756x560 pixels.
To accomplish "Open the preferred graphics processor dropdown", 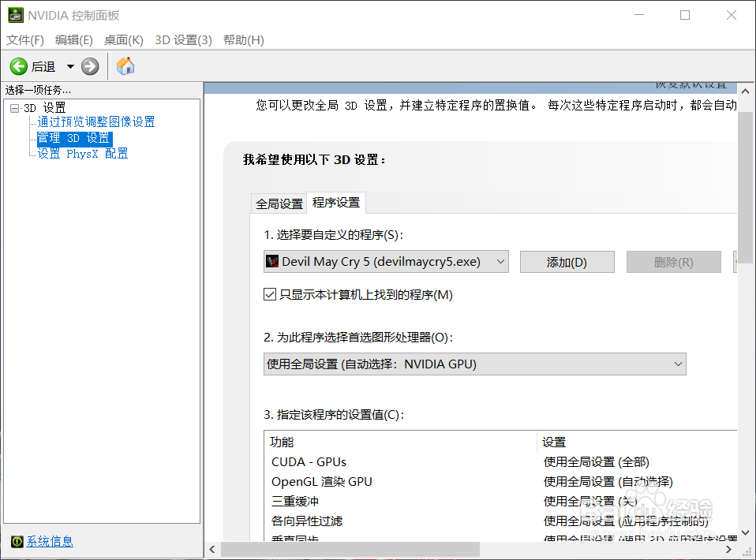I will 474,364.
